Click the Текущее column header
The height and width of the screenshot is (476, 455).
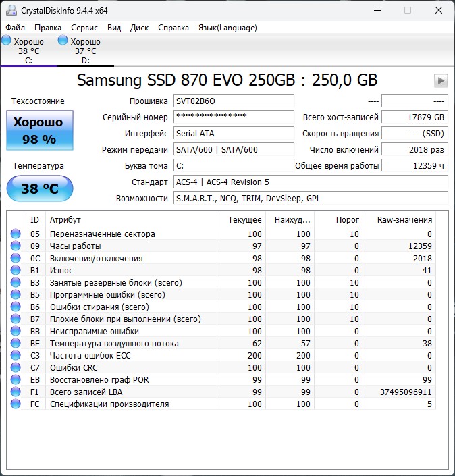tap(241, 220)
